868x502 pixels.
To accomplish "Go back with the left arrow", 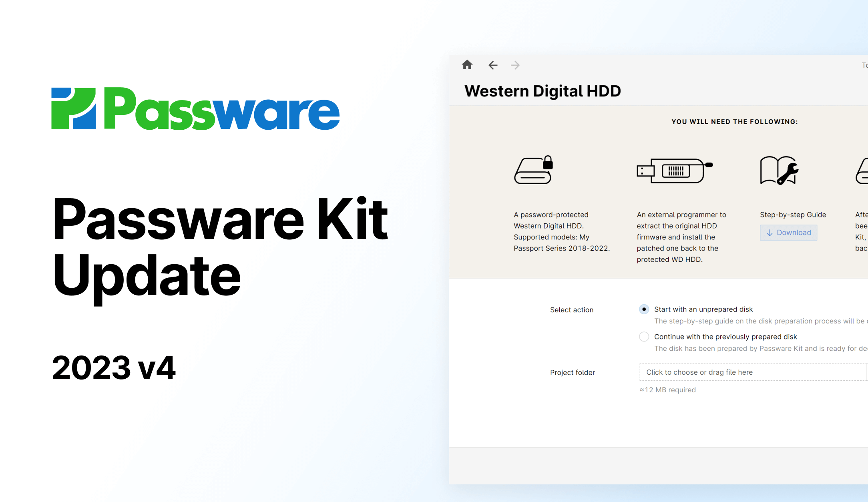I will [493, 65].
